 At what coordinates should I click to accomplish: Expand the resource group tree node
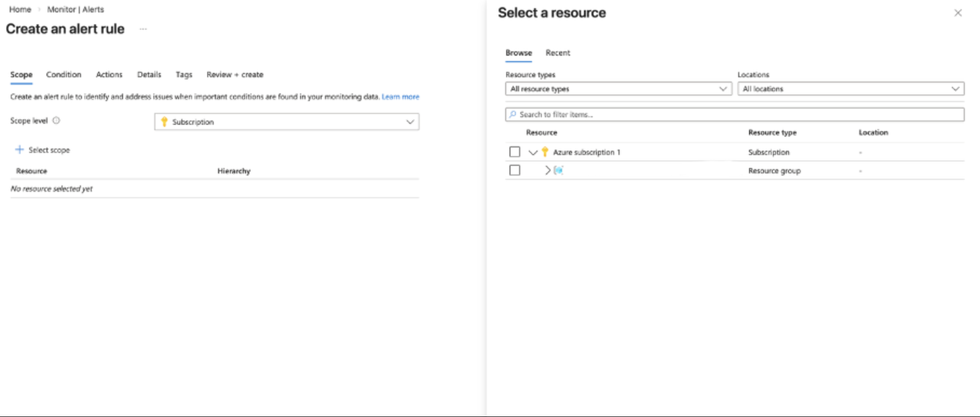pos(547,170)
